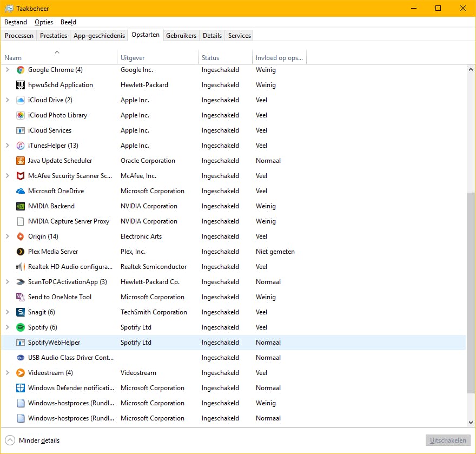The image size is (476, 454).
Task: Click the Plex Media Server icon
Action: (x=21, y=252)
